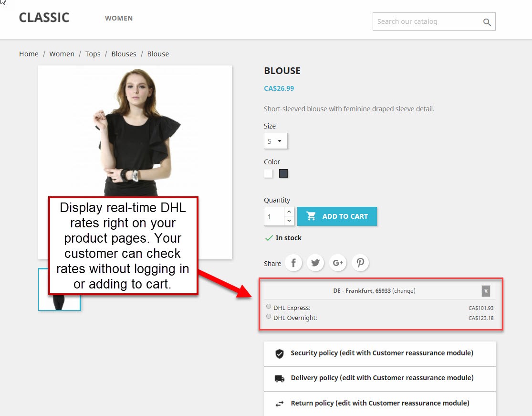Go to Blouses breadcrumb

124,54
